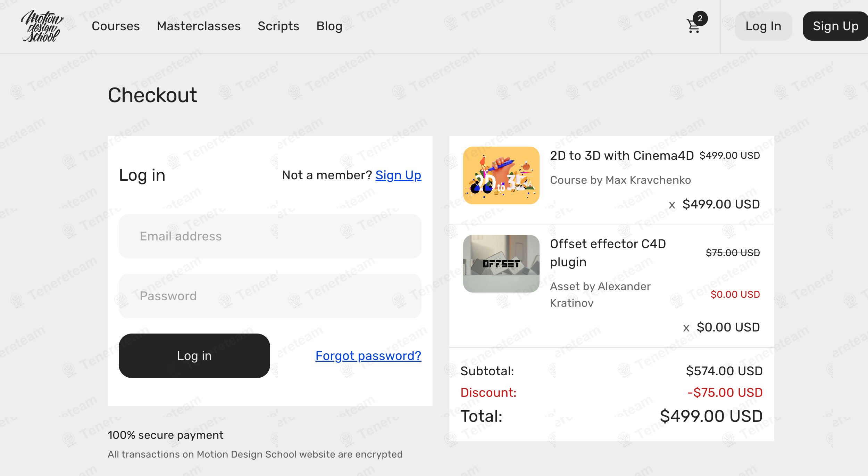This screenshot has height=476, width=868.
Task: Click the Checkout page heading
Action: [x=152, y=95]
